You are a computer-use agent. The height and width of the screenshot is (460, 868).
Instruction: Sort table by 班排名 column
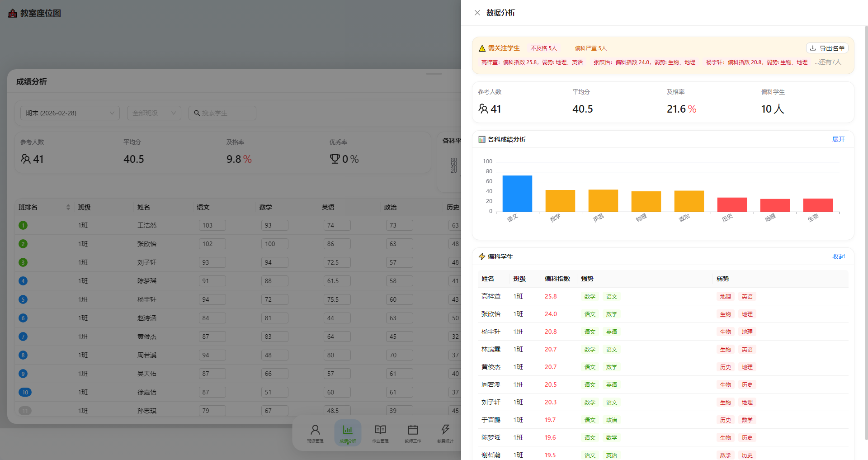[x=68, y=207]
